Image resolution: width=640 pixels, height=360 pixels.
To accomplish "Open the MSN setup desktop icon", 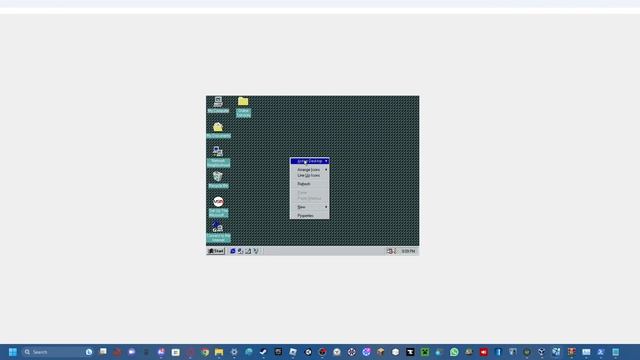I will (218, 207).
